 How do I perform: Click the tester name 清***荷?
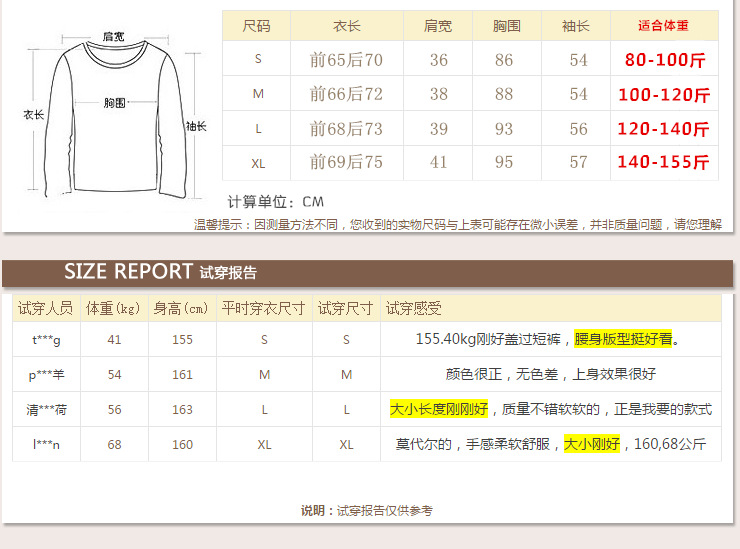(46, 410)
